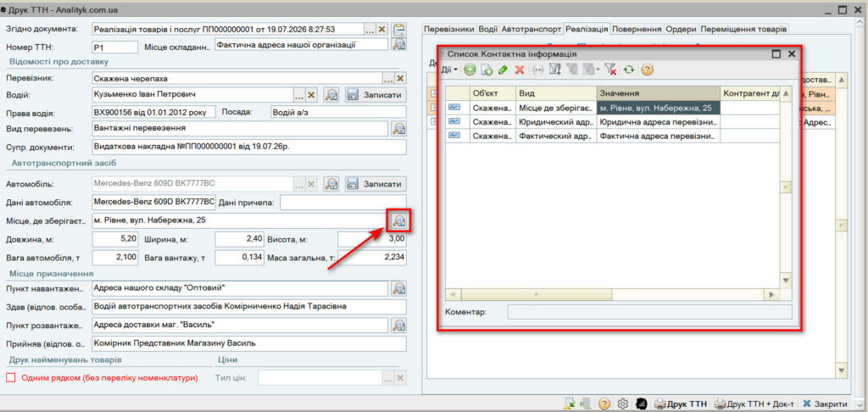This screenshot has width=868, height=412.
Task: Click the set interval (↔) toolbar icon
Action: (538, 70)
